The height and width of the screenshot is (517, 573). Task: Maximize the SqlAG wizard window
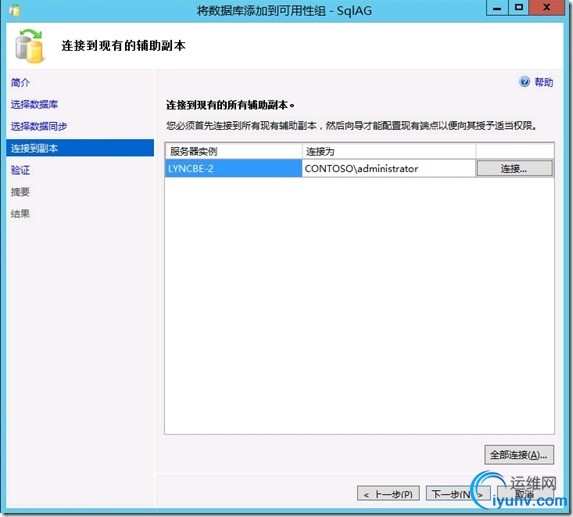click(x=519, y=8)
